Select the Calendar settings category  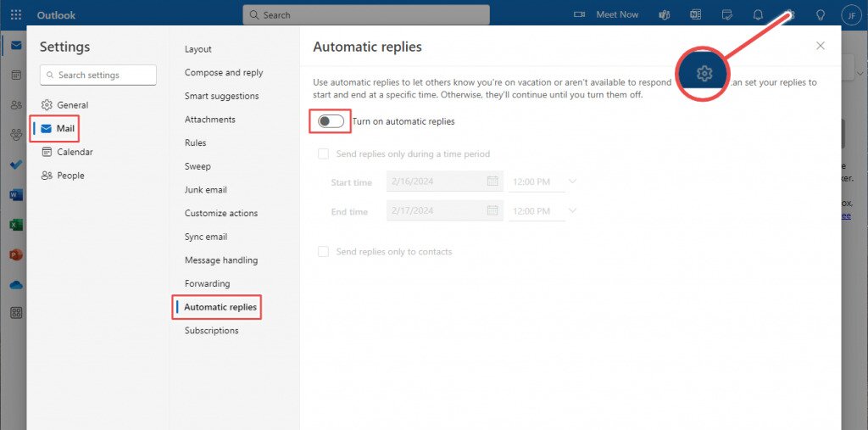75,152
